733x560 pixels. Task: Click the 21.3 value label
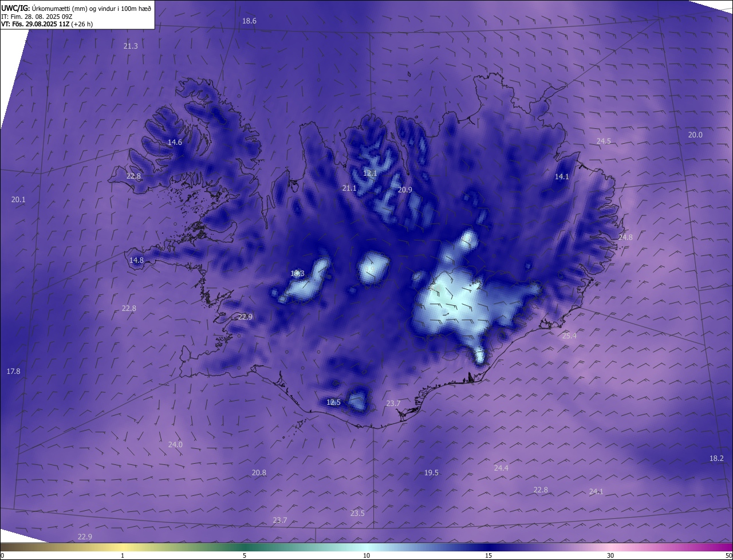point(131,46)
